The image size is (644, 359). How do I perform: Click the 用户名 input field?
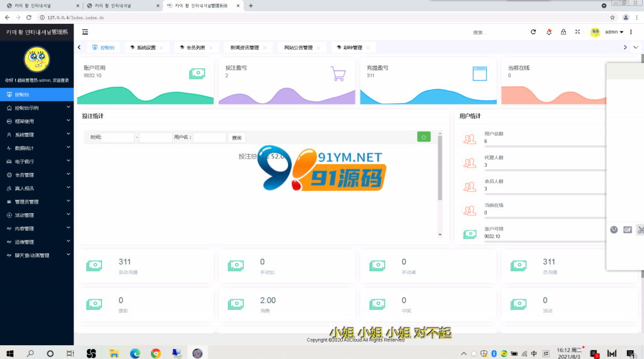(209, 137)
